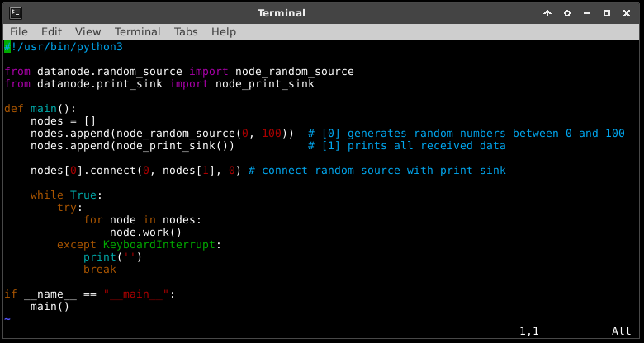Click the 'node.work()' call
644x343 pixels.
coord(145,233)
